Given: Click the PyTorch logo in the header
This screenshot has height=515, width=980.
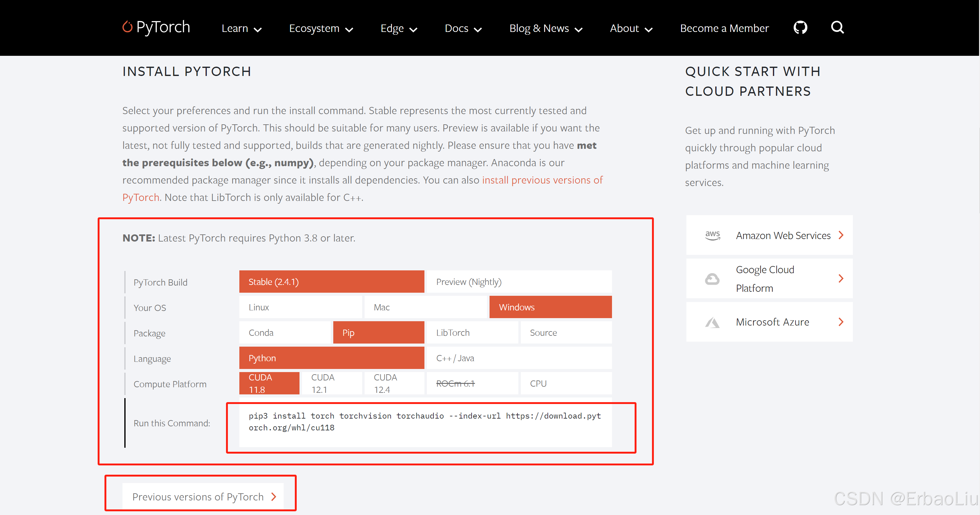Looking at the screenshot, I should [x=156, y=27].
